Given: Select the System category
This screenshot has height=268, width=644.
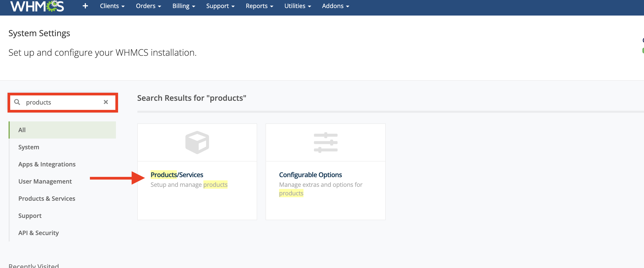Looking at the screenshot, I should point(63,147).
